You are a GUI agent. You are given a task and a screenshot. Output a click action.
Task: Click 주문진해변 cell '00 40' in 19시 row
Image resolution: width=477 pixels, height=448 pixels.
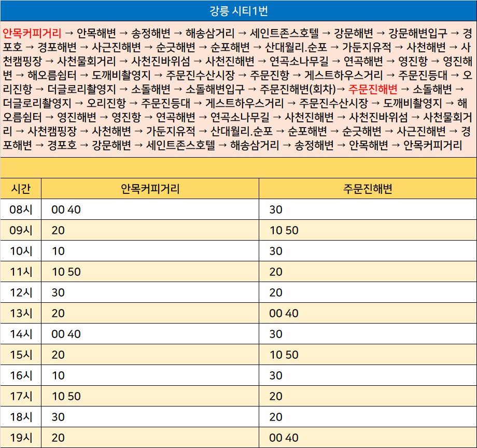pos(368,437)
